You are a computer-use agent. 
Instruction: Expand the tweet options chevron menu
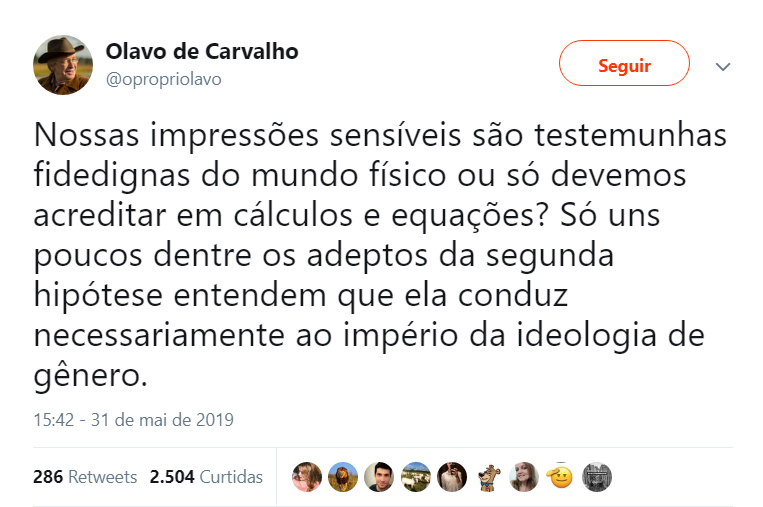724,66
